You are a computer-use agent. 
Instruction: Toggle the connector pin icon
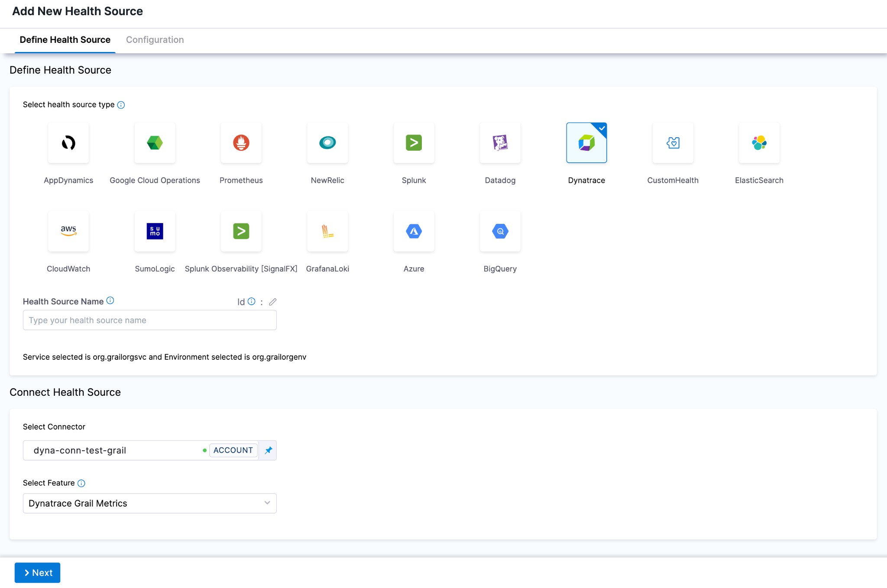pyautogui.click(x=268, y=450)
